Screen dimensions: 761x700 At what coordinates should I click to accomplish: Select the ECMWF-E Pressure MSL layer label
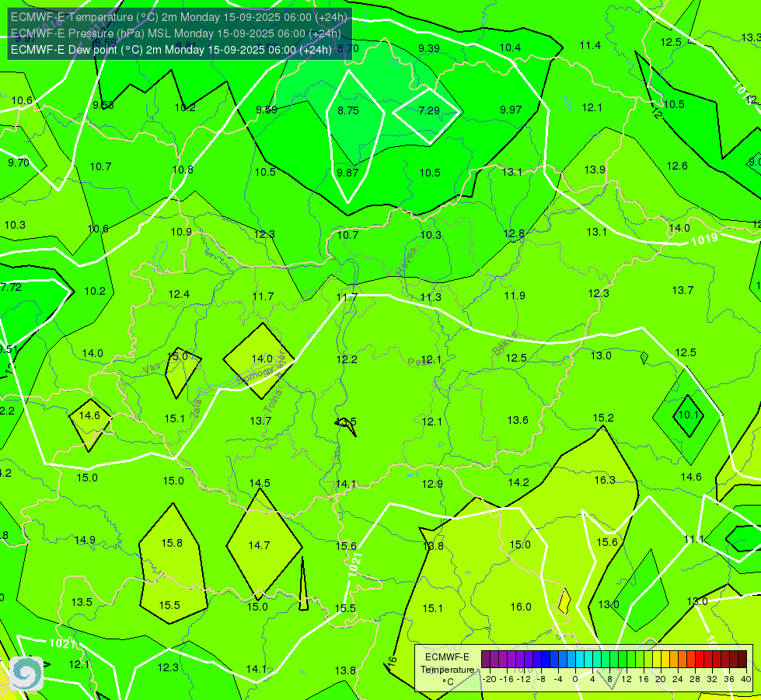[176, 33]
